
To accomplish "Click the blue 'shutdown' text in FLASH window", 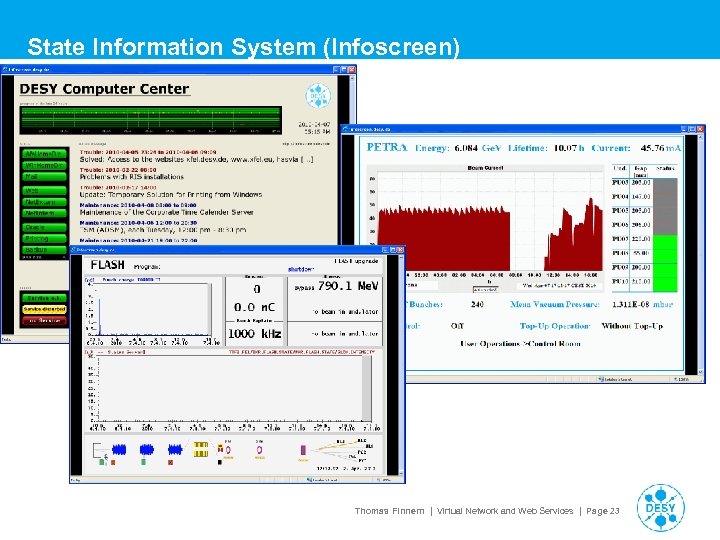I will click(301, 270).
